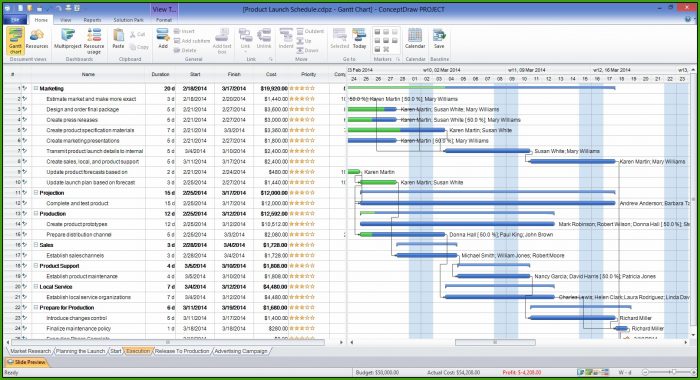The image size is (700, 380).
Task: Click Add subitem in General group
Action: 192,41
